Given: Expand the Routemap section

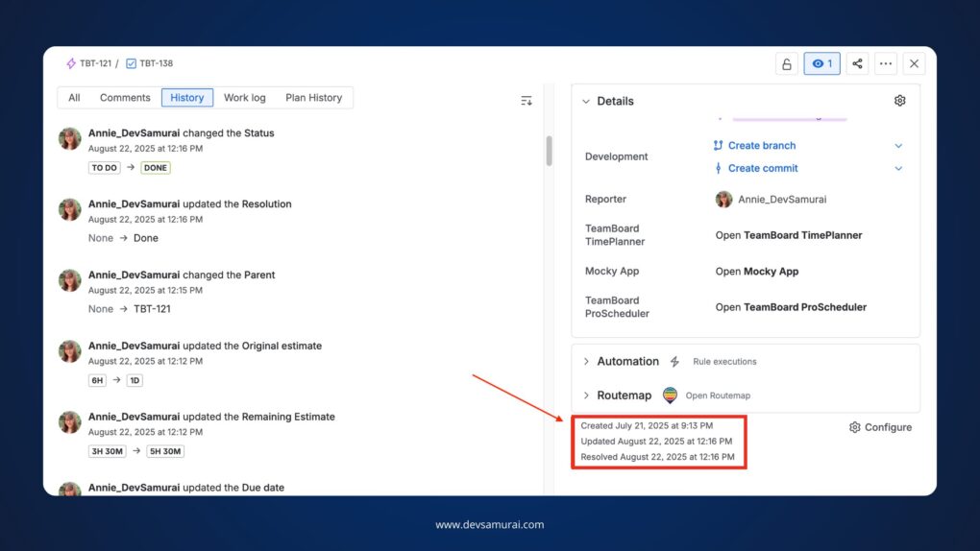Looking at the screenshot, I should (586, 395).
